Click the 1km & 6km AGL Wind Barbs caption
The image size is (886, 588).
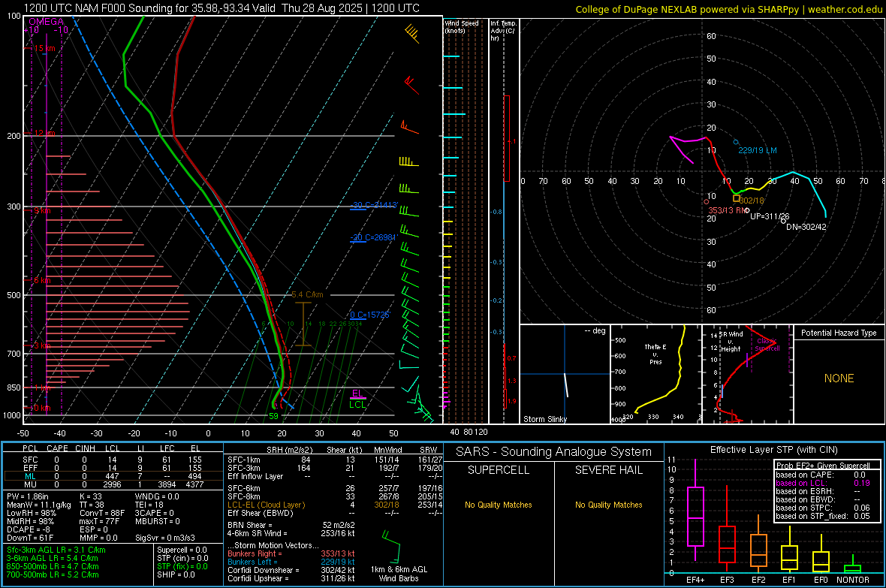399,574
